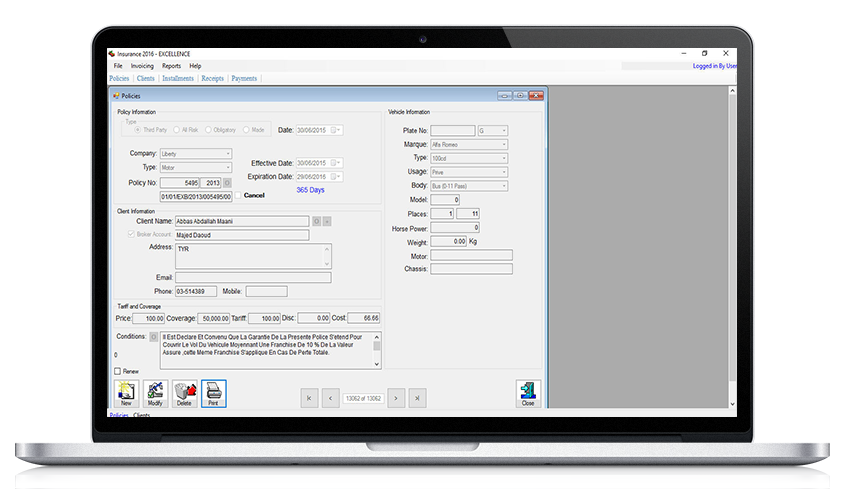Click Address box scroll down arrow

pyautogui.click(x=327, y=264)
